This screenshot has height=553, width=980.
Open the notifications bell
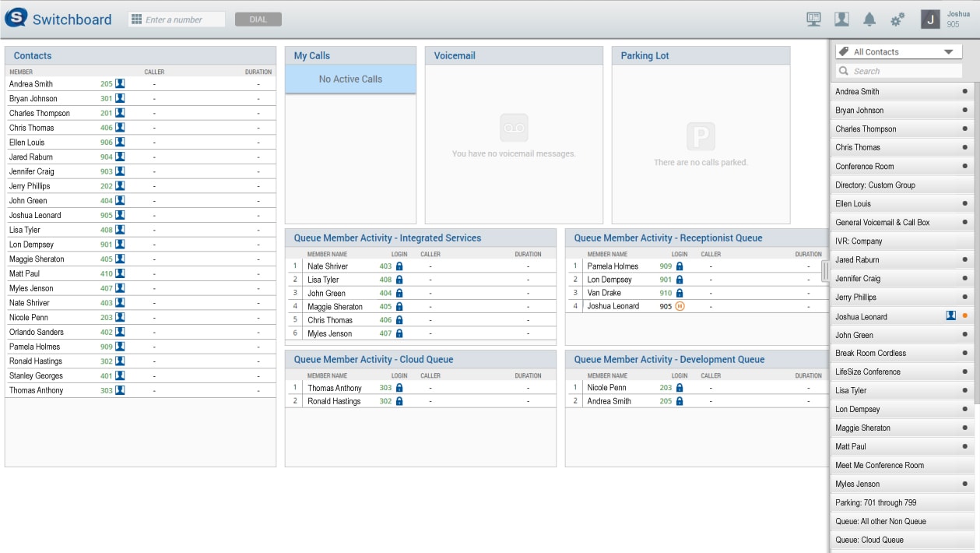[869, 19]
